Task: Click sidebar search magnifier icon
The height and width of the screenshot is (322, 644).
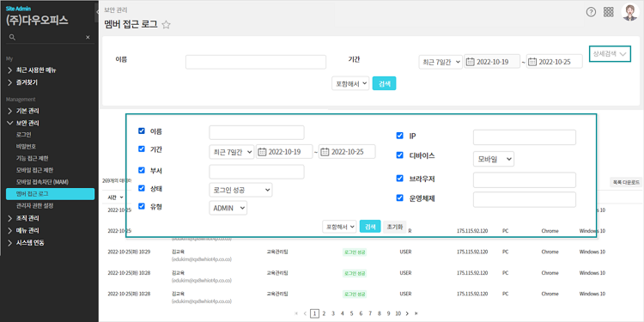Action: [x=12, y=38]
